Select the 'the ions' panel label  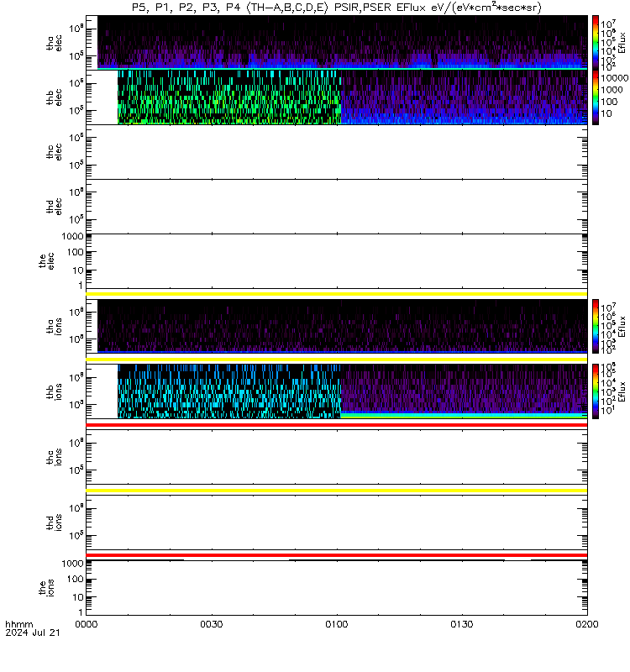click(x=46, y=588)
